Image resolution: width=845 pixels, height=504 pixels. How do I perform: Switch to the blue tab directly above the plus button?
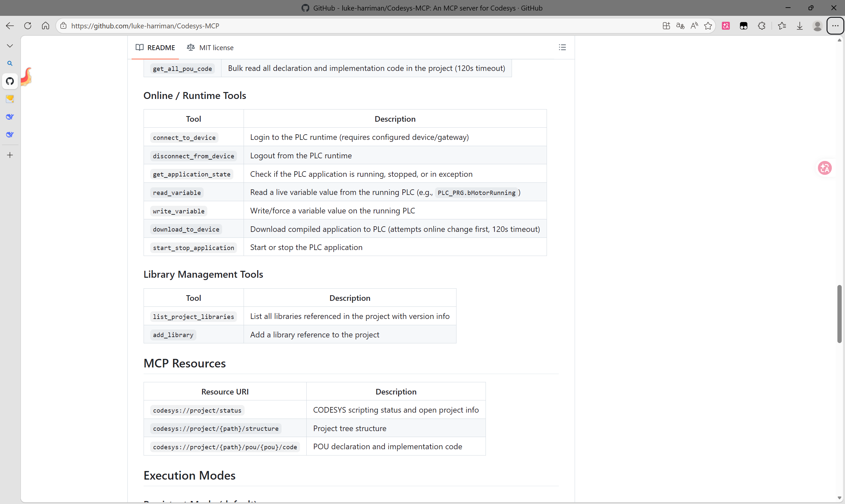point(10,135)
